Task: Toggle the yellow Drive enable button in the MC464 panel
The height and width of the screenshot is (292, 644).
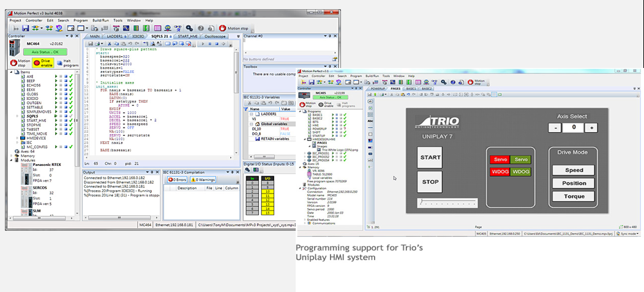Action: coord(43,63)
